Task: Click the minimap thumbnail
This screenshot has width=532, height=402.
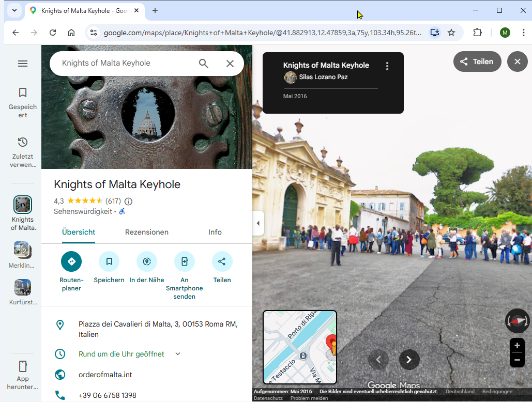Action: click(x=300, y=347)
